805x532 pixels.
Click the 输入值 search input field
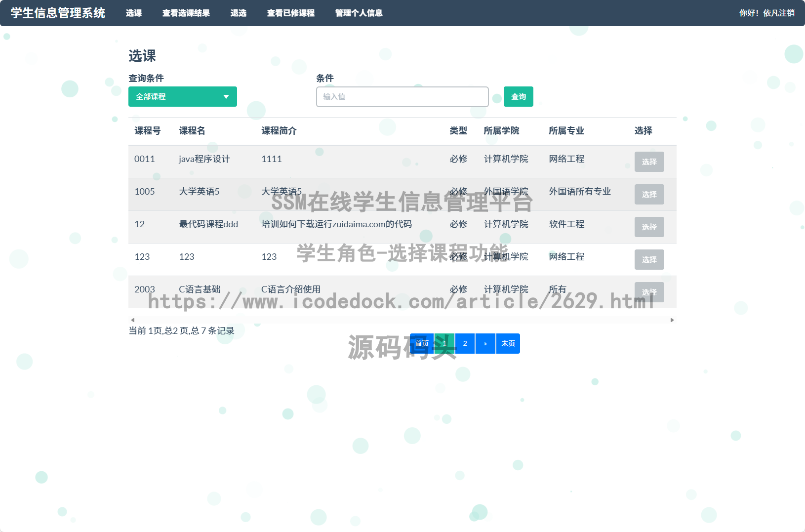pos(402,96)
